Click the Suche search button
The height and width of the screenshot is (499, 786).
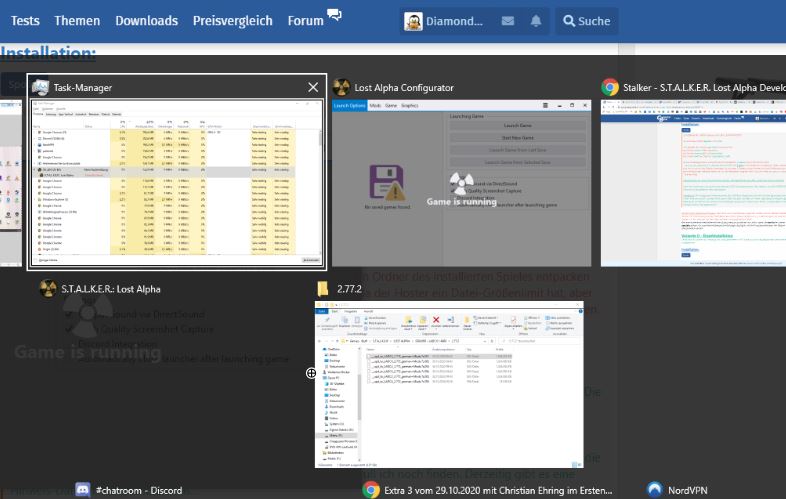586,21
